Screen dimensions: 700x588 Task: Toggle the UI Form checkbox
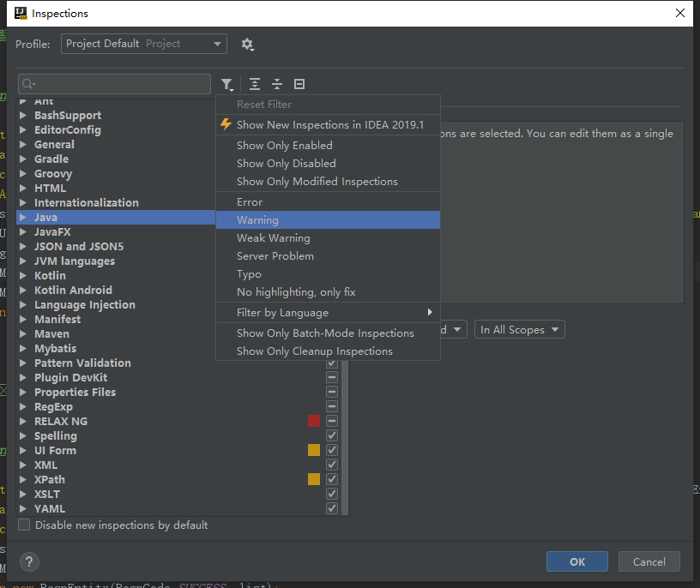332,450
